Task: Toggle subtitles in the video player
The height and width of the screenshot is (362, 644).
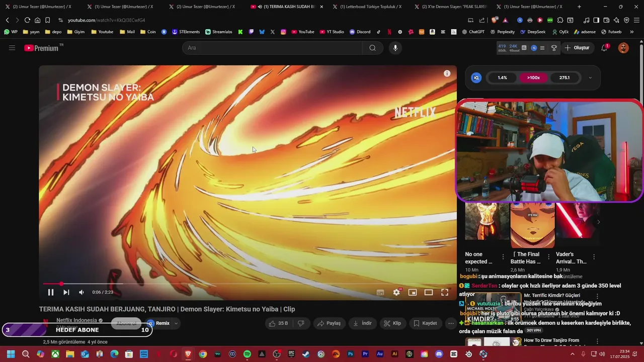Action: coord(380,292)
